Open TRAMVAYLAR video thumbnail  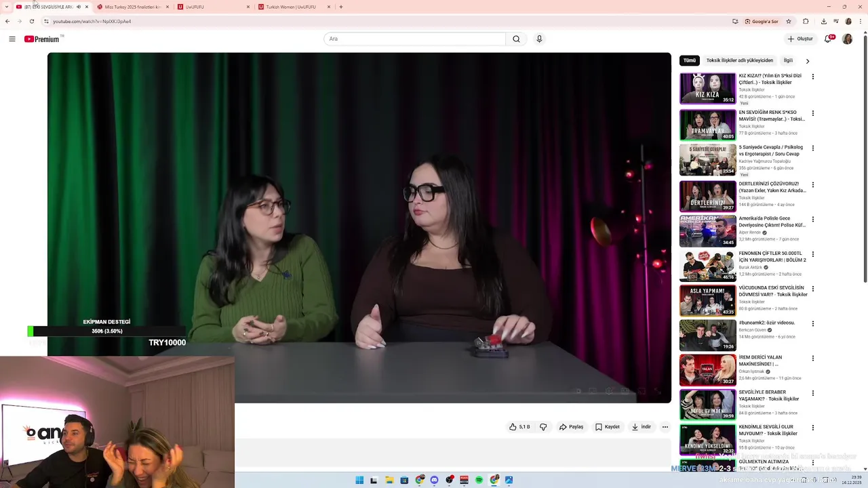coord(708,125)
